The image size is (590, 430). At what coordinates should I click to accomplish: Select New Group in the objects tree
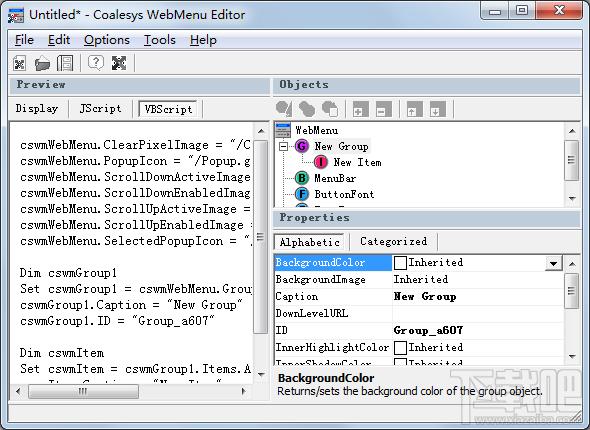click(341, 146)
